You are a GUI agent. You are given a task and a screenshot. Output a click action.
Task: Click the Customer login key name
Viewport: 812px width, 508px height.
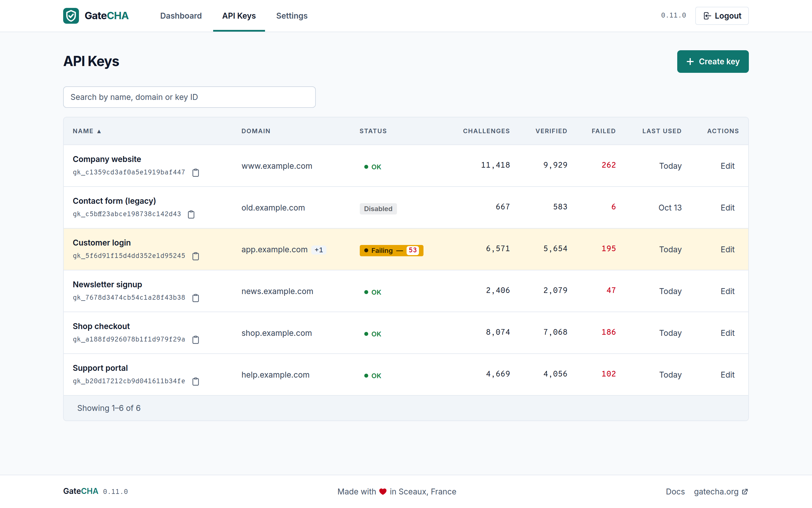point(102,243)
